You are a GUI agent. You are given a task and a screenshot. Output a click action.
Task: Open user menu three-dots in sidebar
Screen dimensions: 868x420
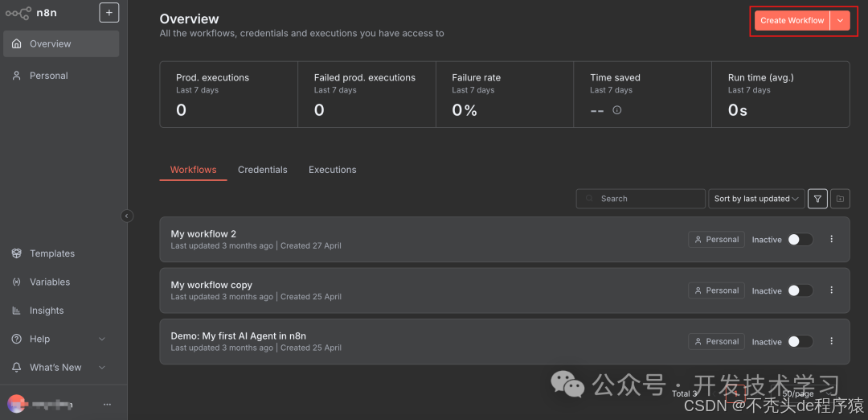[x=108, y=405]
